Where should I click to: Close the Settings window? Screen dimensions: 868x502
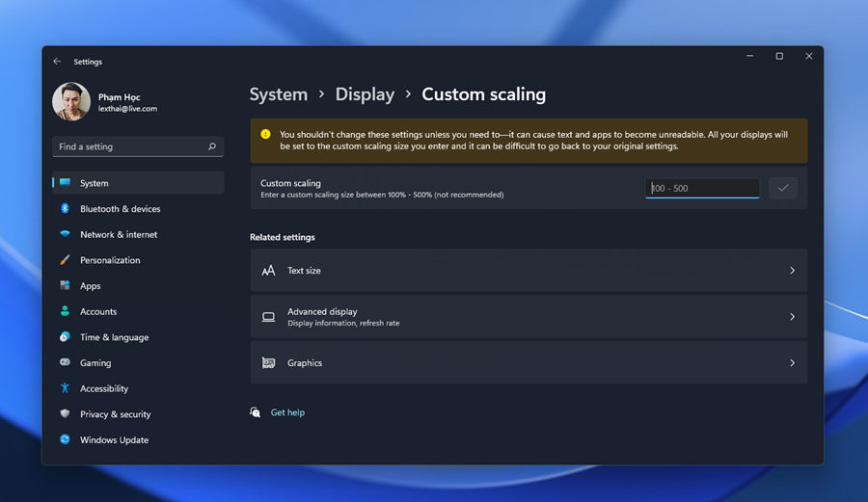[x=809, y=57]
